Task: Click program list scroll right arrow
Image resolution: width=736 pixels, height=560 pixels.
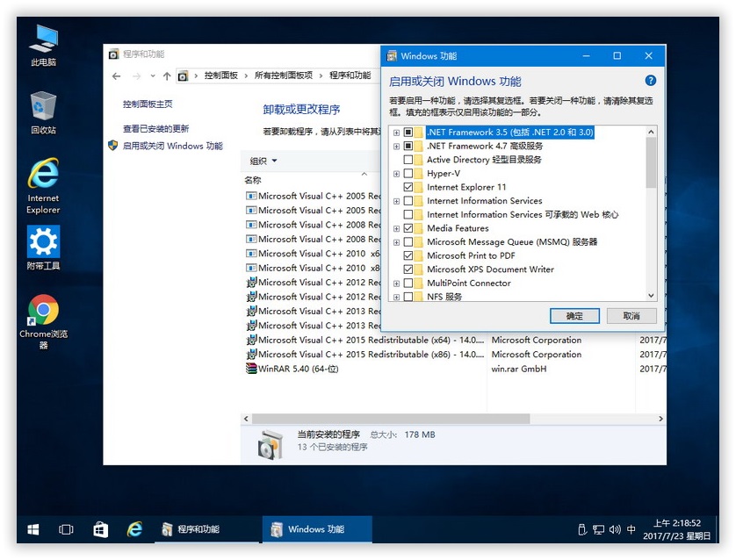Action: point(660,419)
